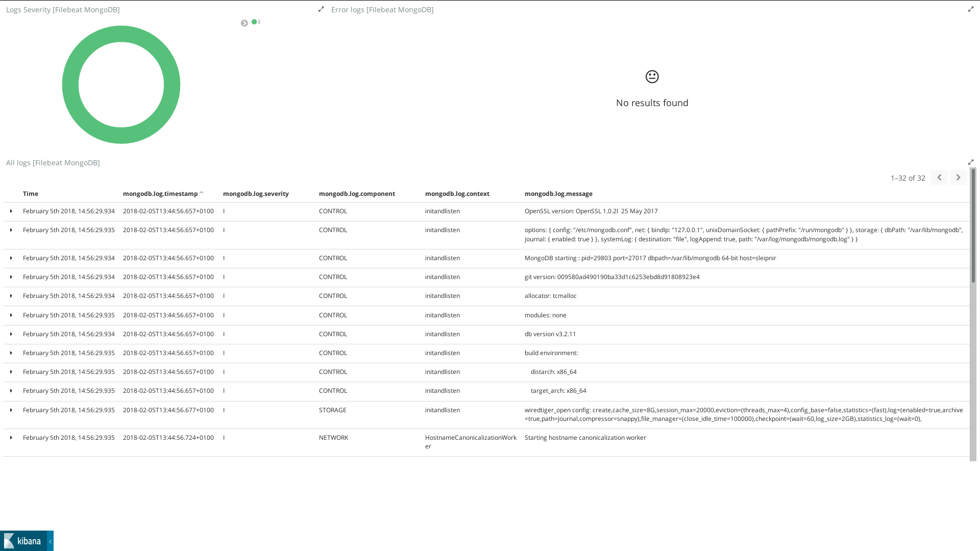Click the sad face no-results icon
Viewport: 980px width, 551px height.
[652, 77]
